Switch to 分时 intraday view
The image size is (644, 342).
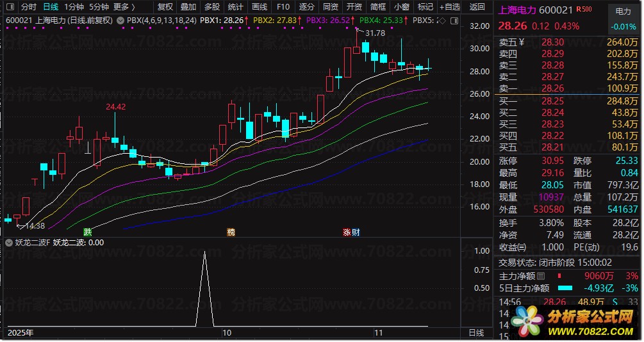(x=28, y=7)
